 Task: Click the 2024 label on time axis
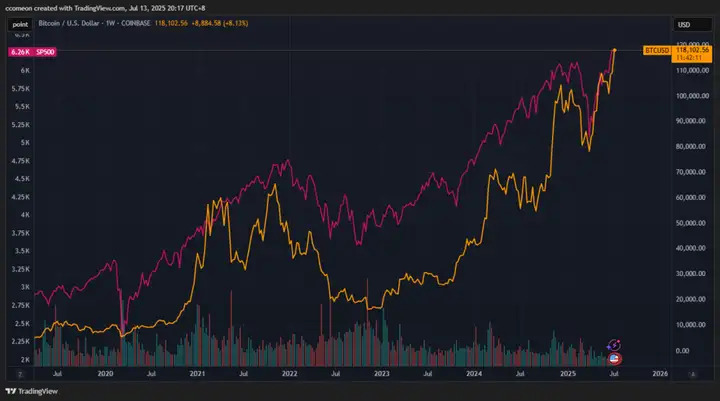pos(474,374)
